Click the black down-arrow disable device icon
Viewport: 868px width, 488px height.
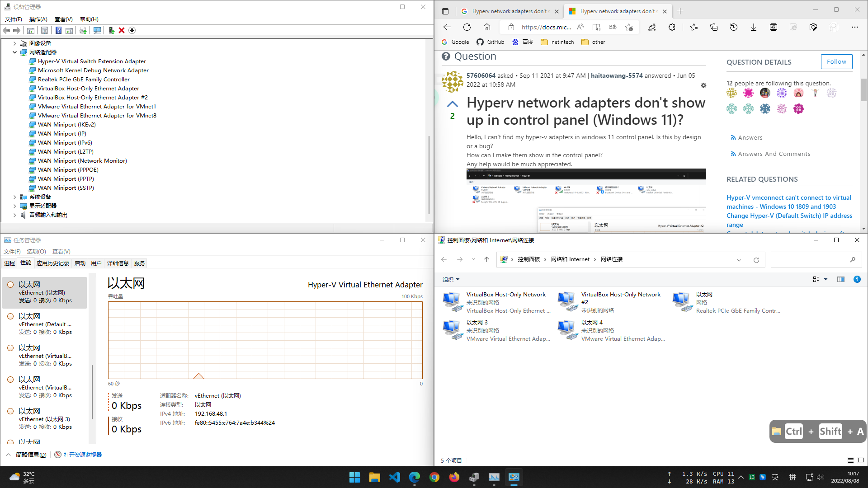[132, 30]
